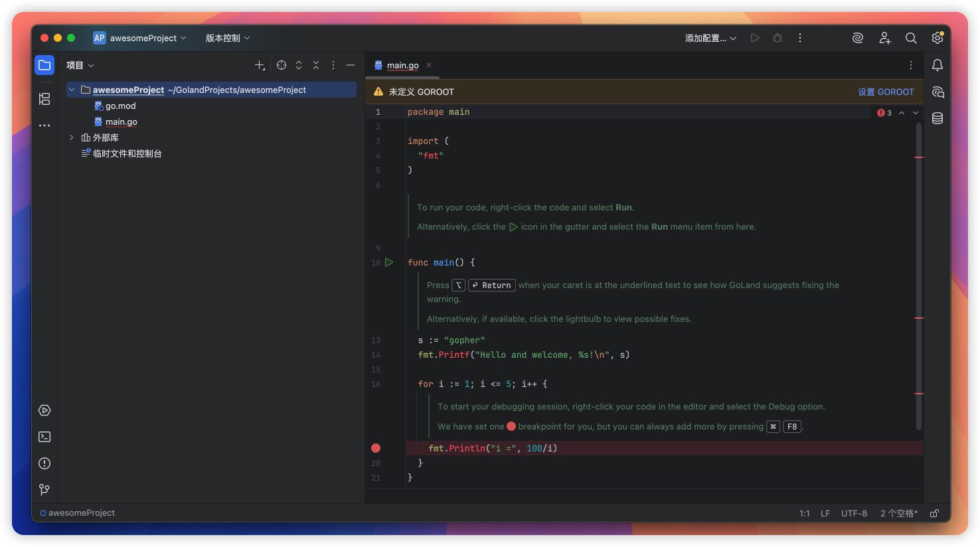The width and height of the screenshot is (980, 547).
Task: Select go.mod in the project tree
Action: (x=120, y=106)
